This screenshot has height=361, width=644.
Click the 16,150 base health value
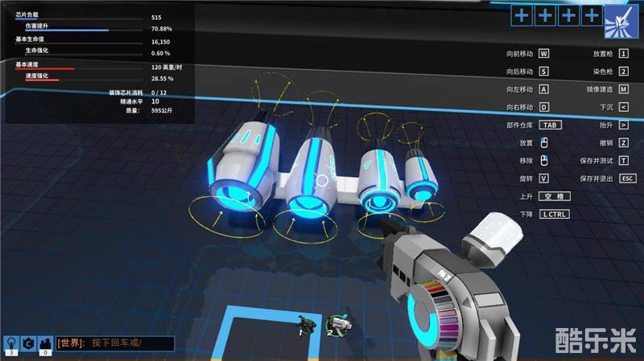coord(160,42)
